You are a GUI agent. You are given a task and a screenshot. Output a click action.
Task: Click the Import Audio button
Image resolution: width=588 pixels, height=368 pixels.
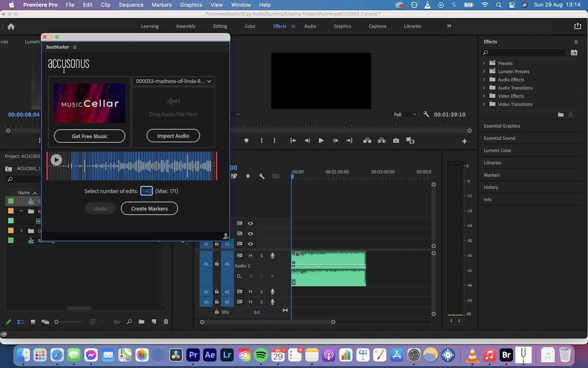pyautogui.click(x=173, y=136)
